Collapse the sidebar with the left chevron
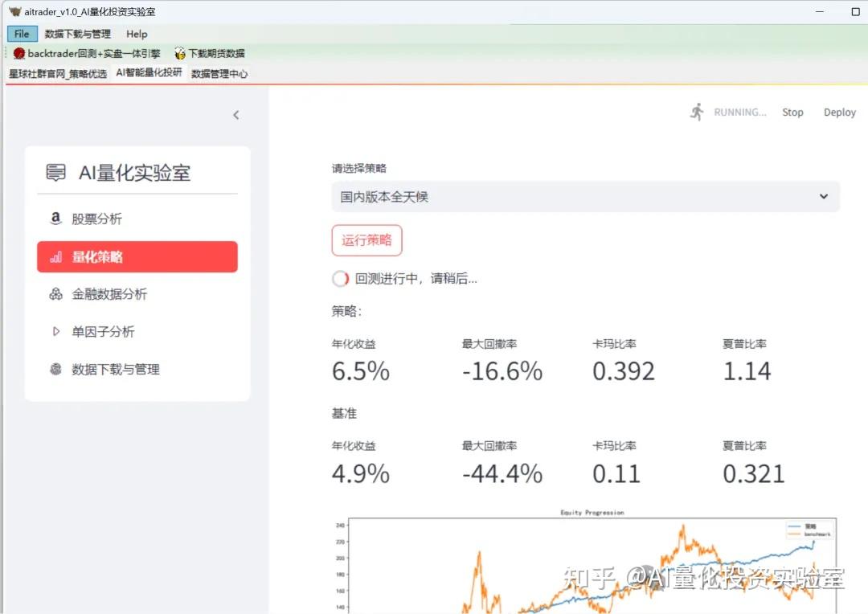The height and width of the screenshot is (614, 868). point(235,115)
